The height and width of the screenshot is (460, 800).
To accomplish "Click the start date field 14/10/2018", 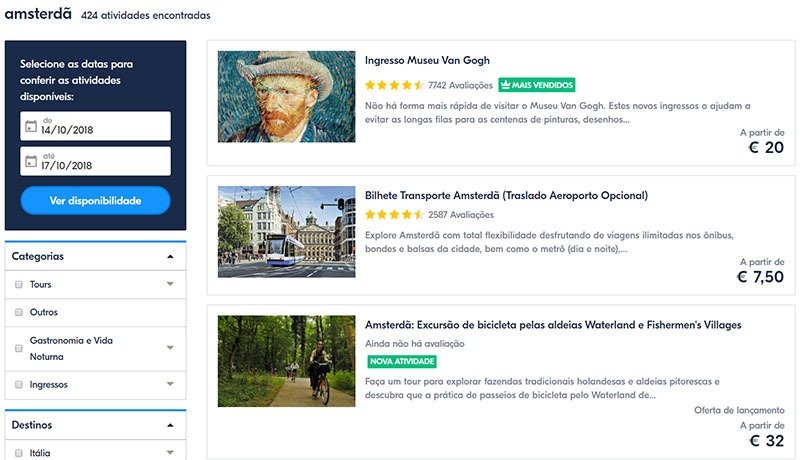I will coord(95,126).
